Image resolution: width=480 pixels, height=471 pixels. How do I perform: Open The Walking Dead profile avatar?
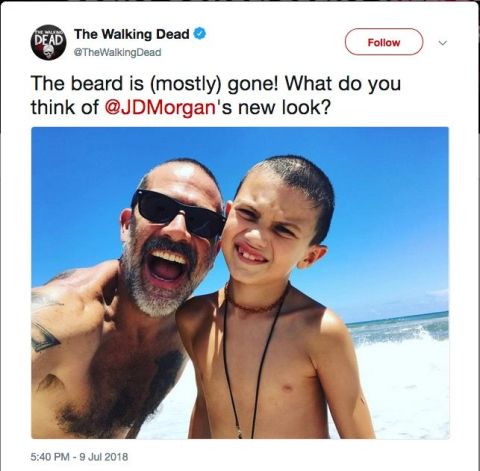pos(48,42)
